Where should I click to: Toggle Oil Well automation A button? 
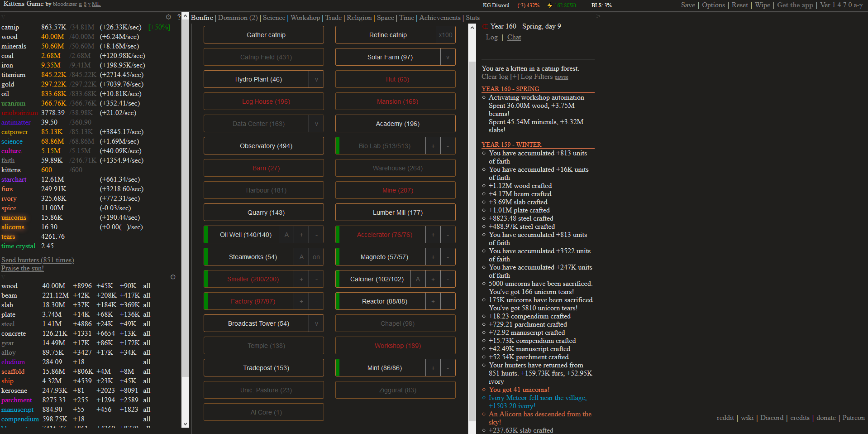[286, 235]
